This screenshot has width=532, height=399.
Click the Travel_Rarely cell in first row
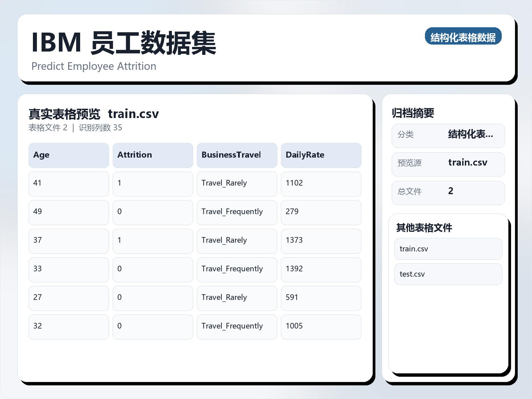[237, 184]
